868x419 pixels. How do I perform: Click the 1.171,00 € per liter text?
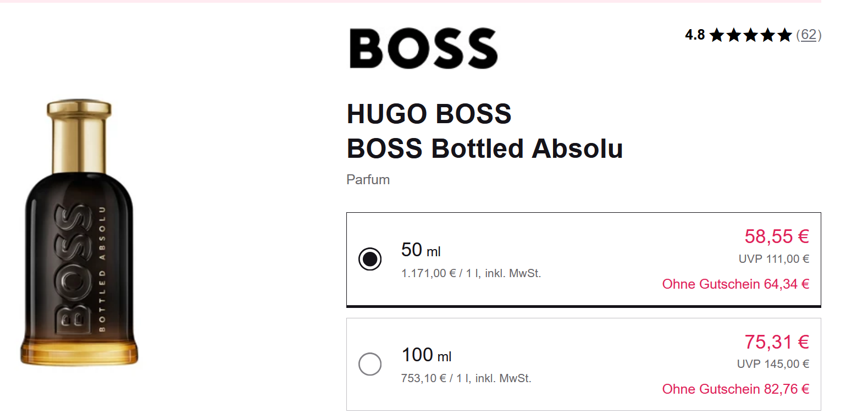coord(471,273)
